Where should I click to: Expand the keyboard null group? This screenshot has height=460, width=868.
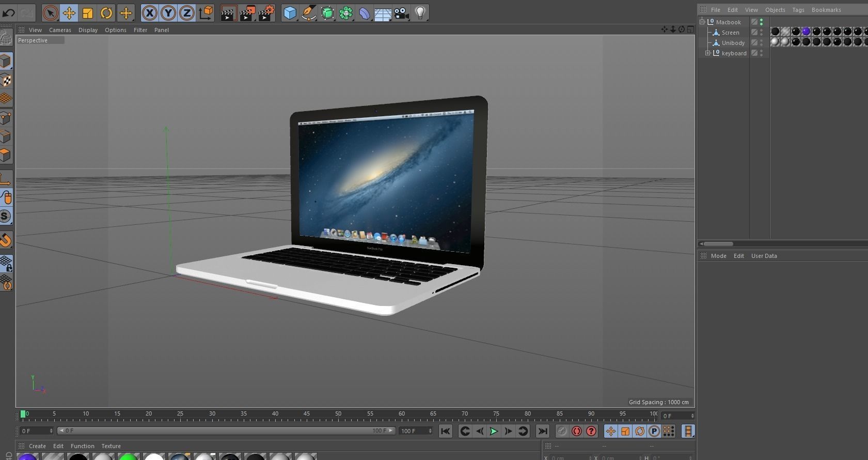pyautogui.click(x=708, y=53)
